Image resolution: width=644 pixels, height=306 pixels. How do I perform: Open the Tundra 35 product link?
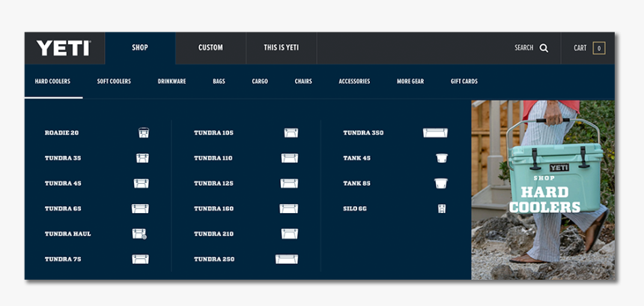point(63,158)
